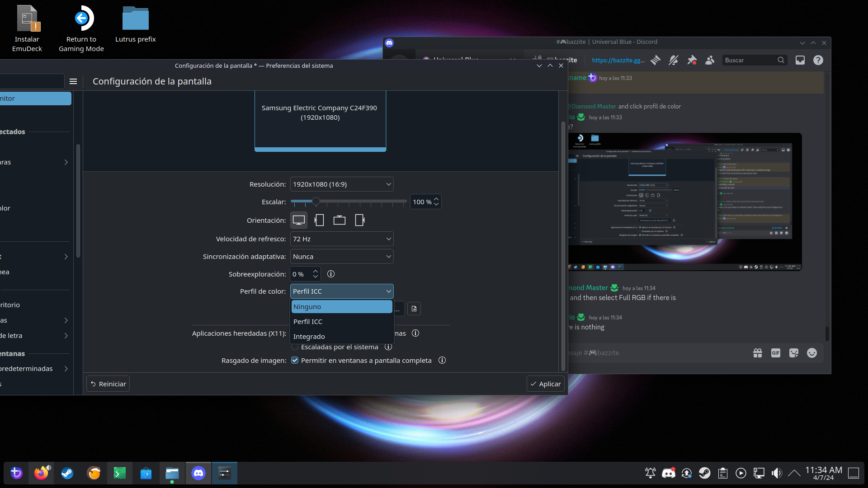Viewport: 868px width, 488px height.
Task: Select 'Escaladas por el sistema' radio button
Action: 295,347
